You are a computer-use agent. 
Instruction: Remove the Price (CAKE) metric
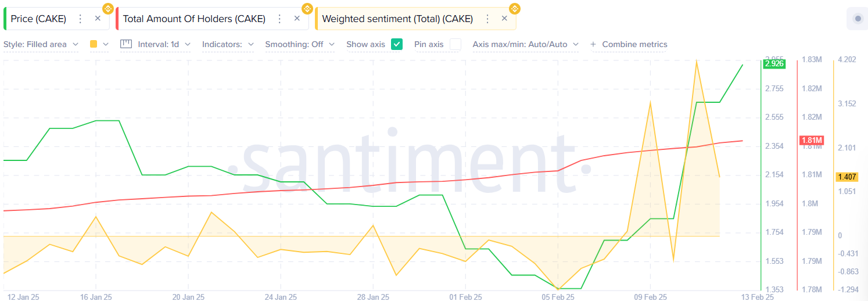coord(98,19)
